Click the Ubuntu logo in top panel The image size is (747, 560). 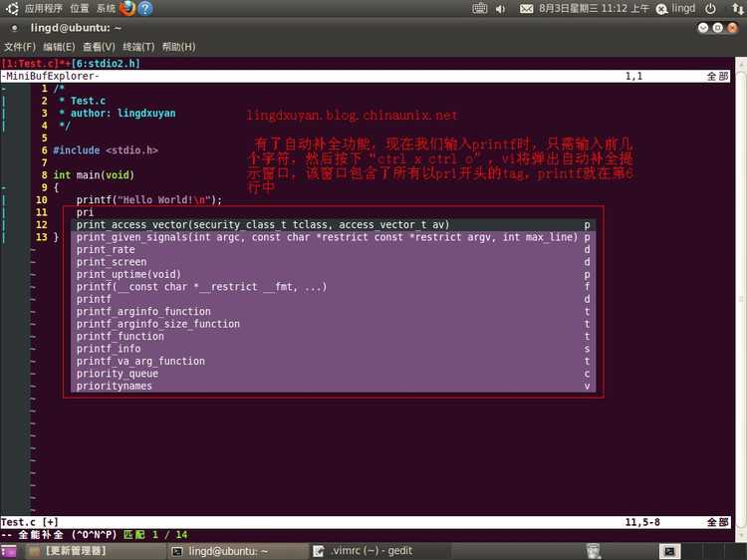(x=12, y=8)
